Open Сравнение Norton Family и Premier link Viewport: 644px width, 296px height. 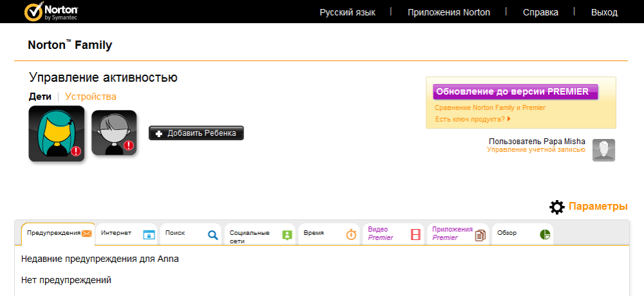[x=490, y=108]
